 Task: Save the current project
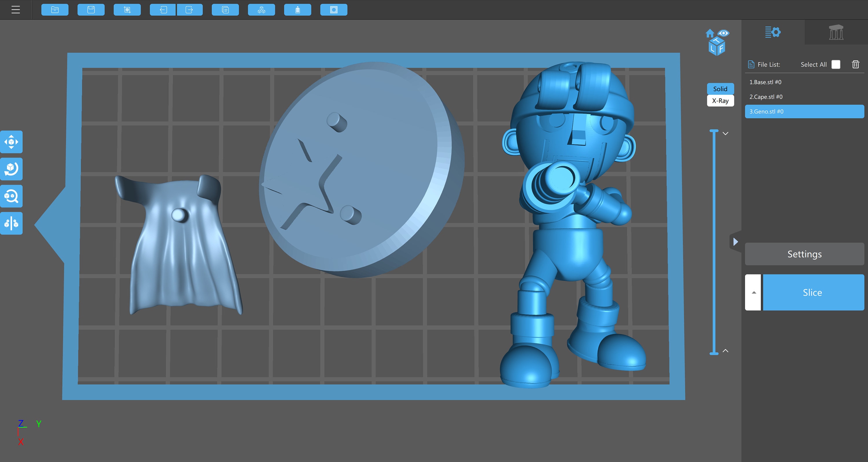click(91, 10)
